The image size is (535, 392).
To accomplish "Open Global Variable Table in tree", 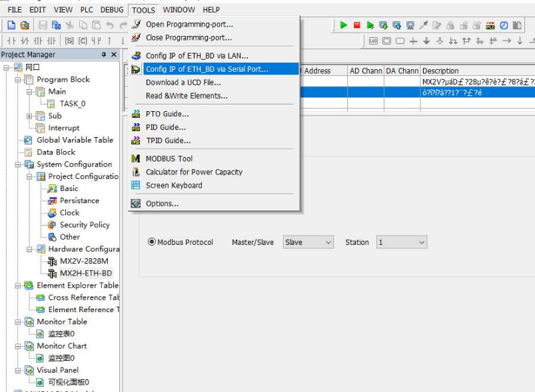I will 75,140.
